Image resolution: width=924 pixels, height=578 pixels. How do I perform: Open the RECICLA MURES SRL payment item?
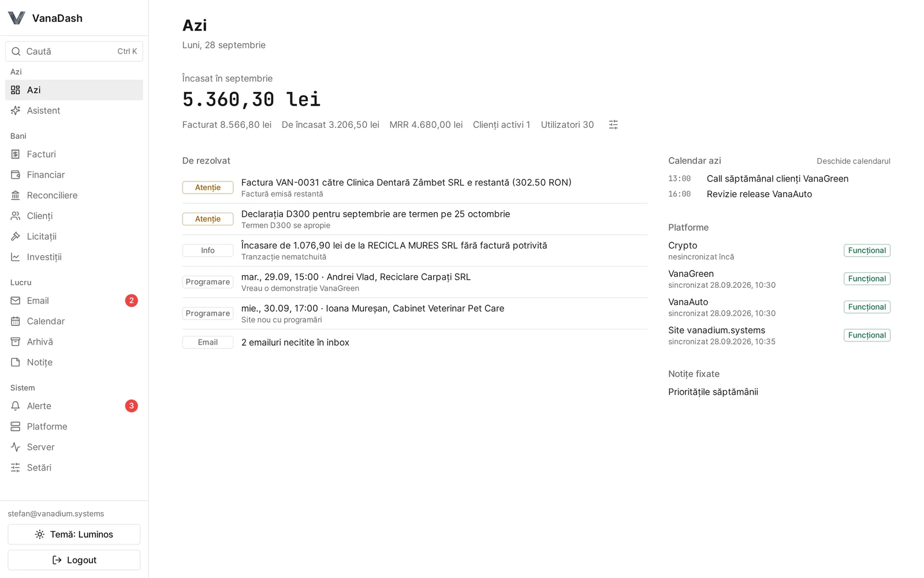point(415,251)
